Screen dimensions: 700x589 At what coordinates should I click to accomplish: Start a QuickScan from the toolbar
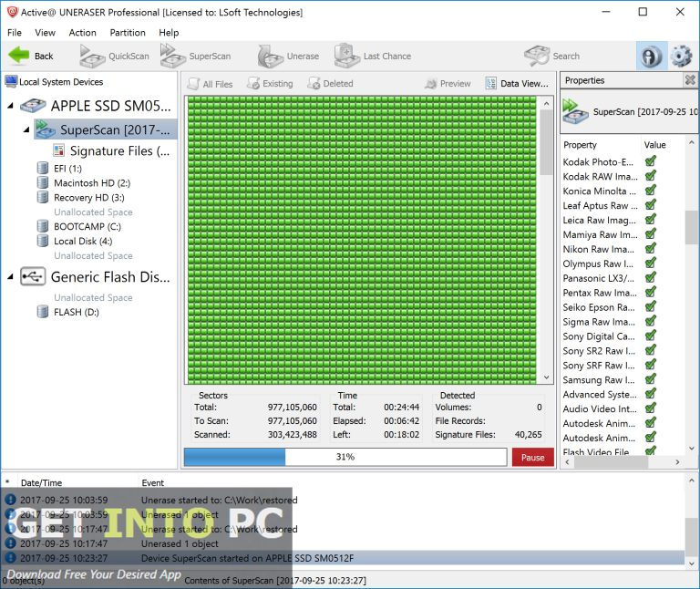pyautogui.click(x=114, y=56)
